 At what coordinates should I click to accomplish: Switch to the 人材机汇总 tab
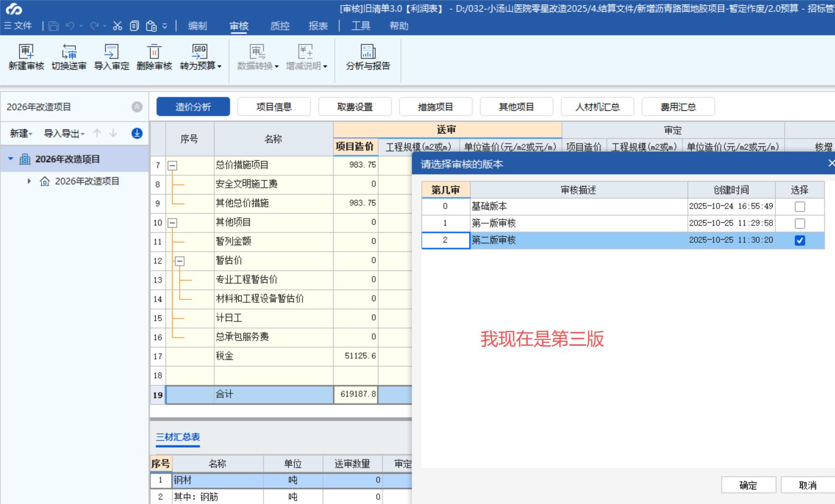tap(597, 107)
